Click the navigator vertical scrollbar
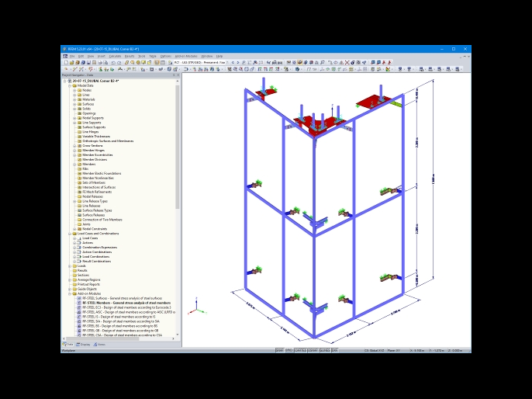 click(177, 146)
